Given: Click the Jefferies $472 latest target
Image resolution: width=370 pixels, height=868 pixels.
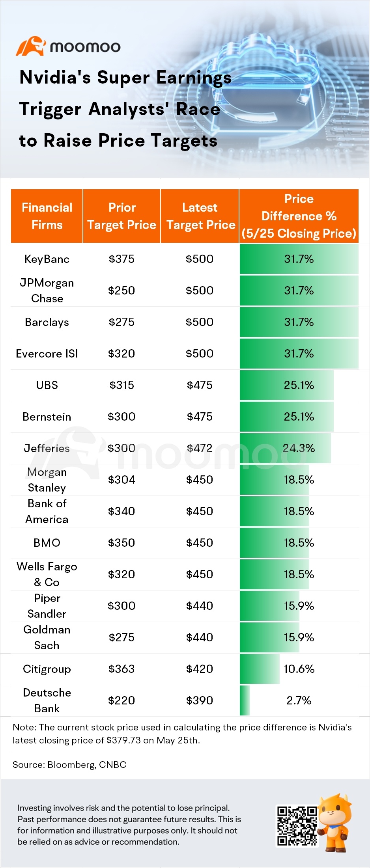Looking at the screenshot, I should [200, 448].
